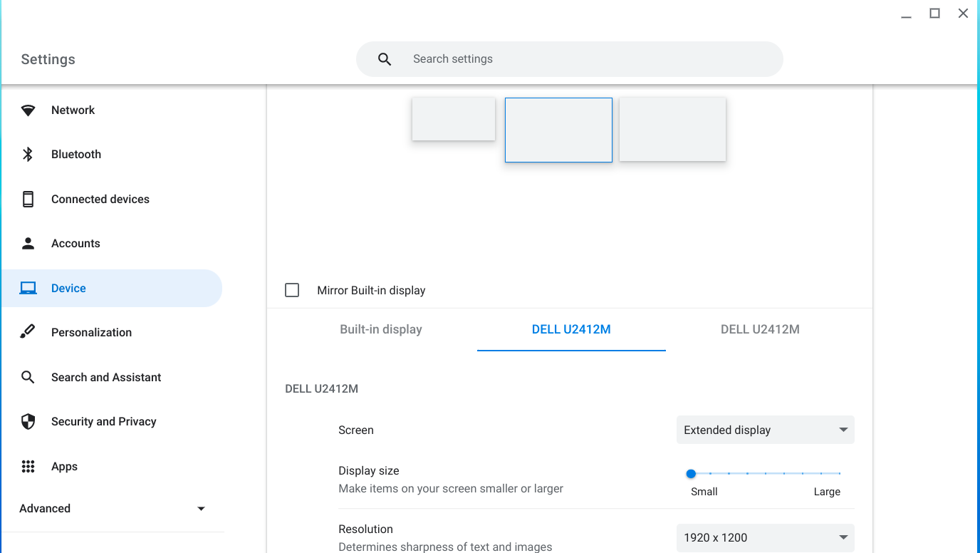Select the right display rectangle
Screen dimensions: 980x553
[672, 129]
